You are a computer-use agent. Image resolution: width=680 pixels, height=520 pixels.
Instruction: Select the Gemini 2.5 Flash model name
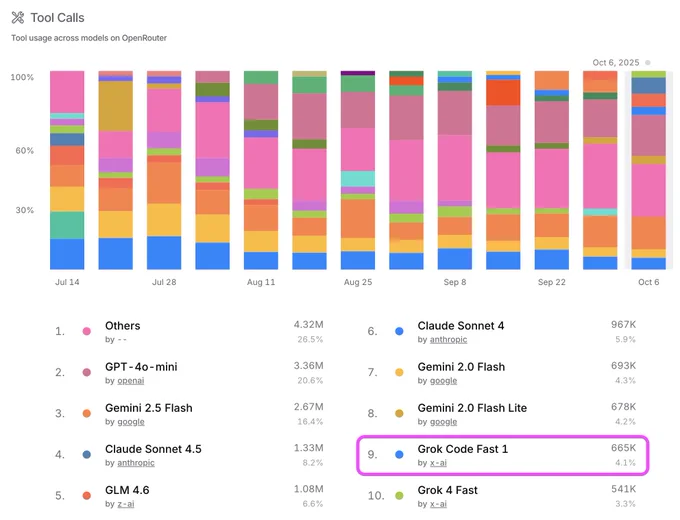pyautogui.click(x=149, y=408)
